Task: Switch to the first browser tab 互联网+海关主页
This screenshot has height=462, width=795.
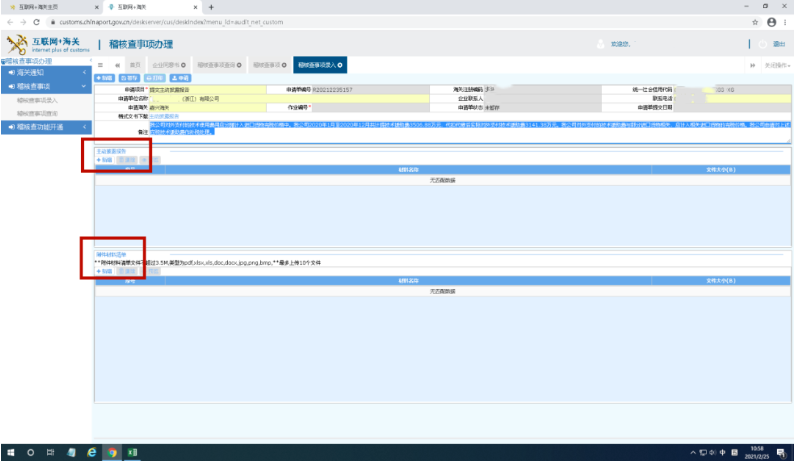Action: click(53, 7)
